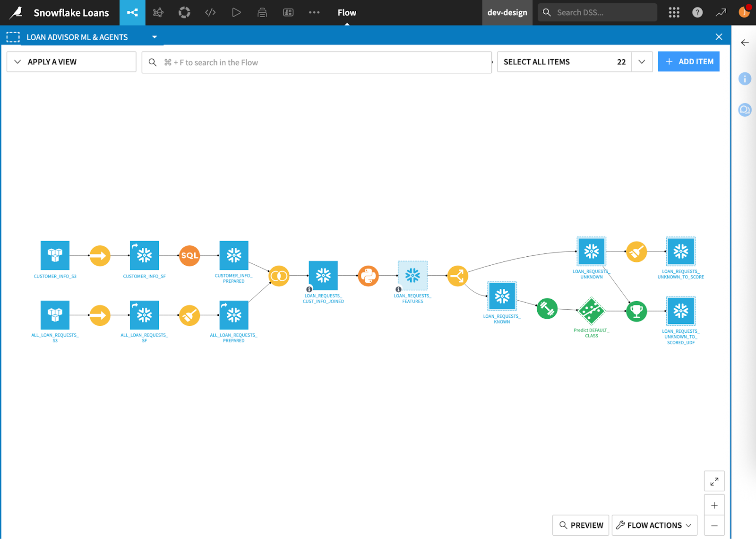Select the sync recipe after ALL_LOAN_REQUESTS_S3

tap(100, 315)
